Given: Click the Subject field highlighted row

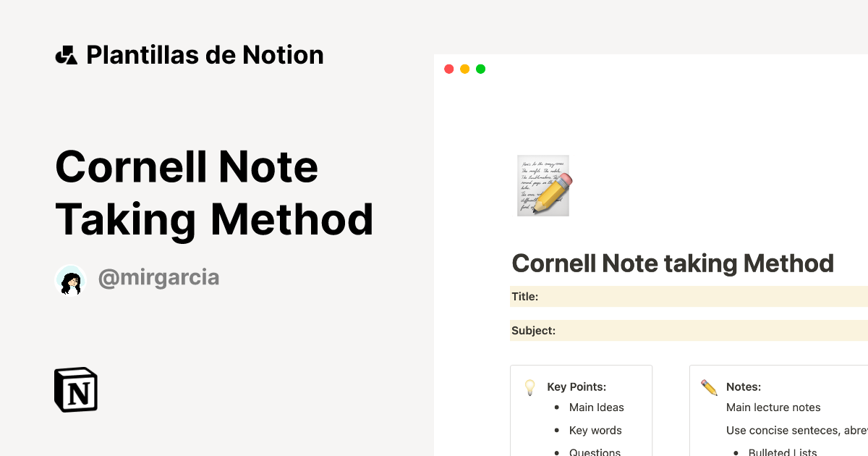Looking at the screenshot, I should 687,331.
